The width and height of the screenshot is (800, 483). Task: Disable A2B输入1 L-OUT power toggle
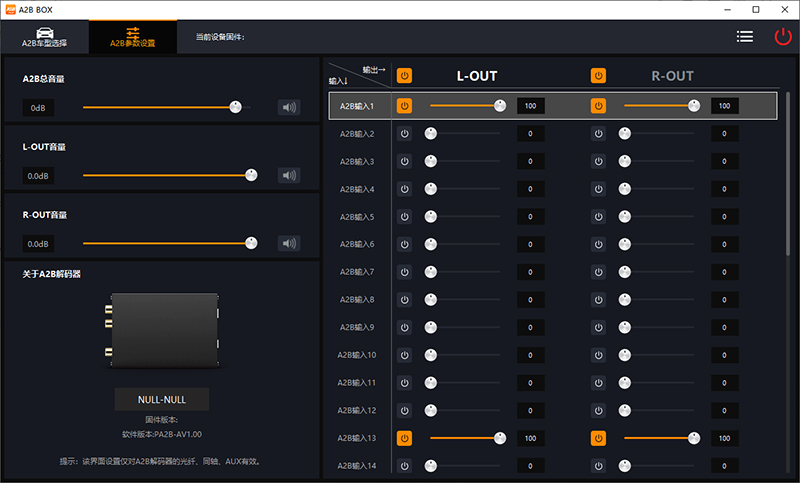tap(404, 106)
